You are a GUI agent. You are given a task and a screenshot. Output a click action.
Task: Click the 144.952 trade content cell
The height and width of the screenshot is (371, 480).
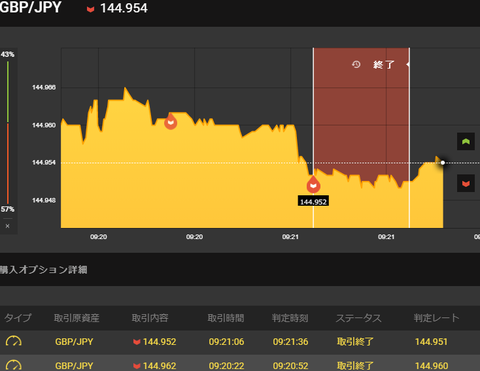pos(155,342)
